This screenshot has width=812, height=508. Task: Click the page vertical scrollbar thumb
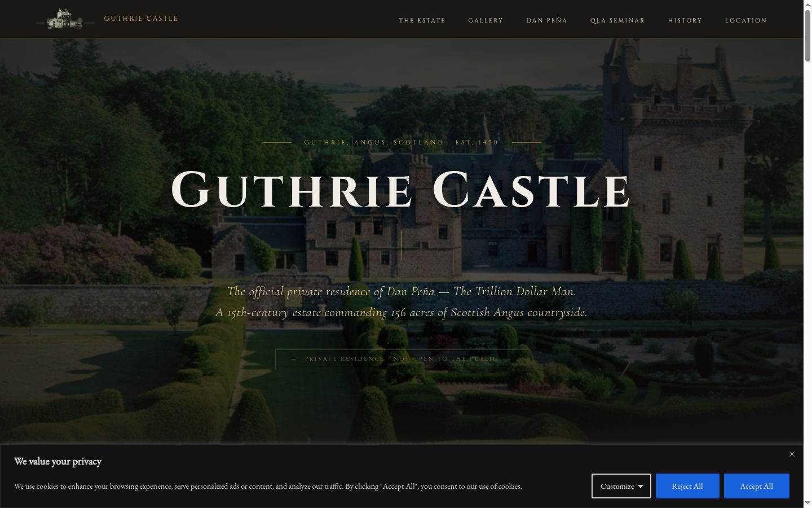807,35
